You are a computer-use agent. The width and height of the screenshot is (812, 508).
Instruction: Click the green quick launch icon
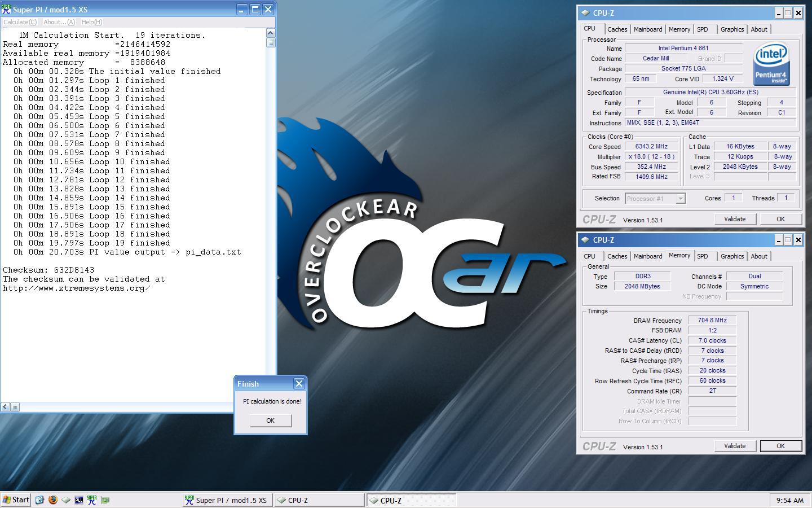click(x=105, y=500)
